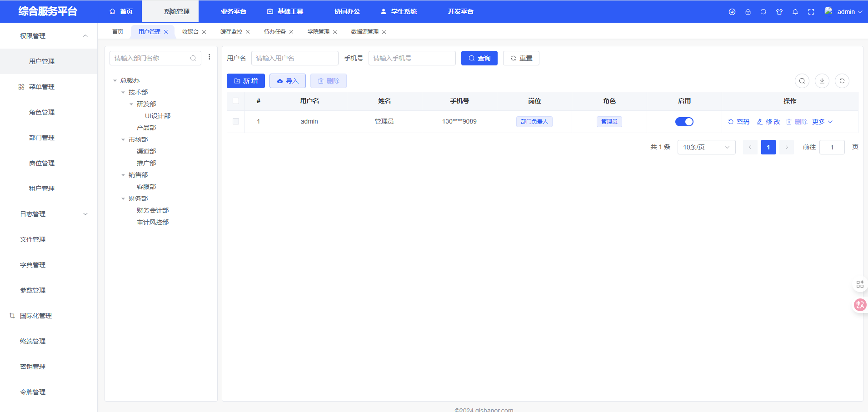Click the 新增 button
The image size is (868, 412).
tap(245, 81)
